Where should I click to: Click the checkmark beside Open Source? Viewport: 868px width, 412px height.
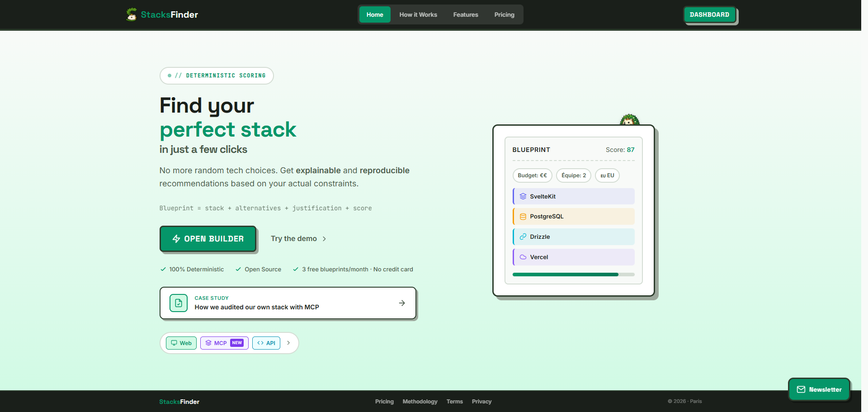pyautogui.click(x=238, y=269)
